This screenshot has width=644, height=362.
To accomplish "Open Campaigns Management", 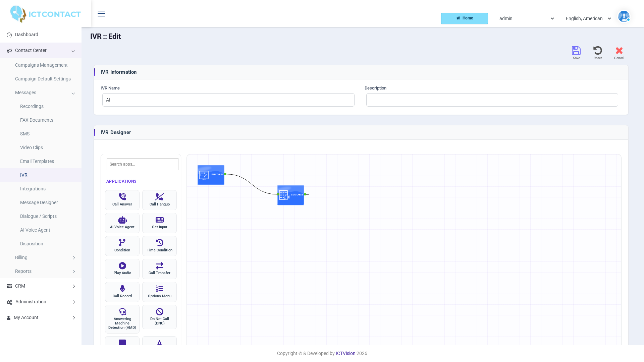I will 41,65.
